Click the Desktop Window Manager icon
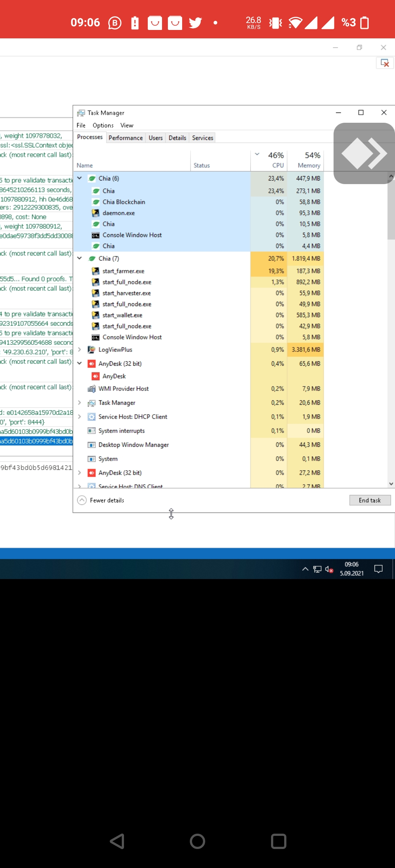The height and width of the screenshot is (868, 395). coord(92,445)
